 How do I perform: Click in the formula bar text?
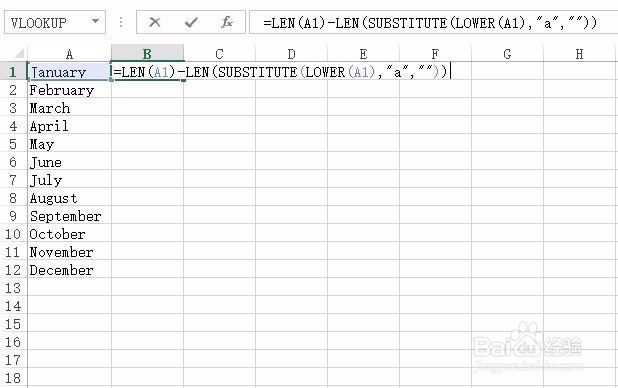(430, 23)
